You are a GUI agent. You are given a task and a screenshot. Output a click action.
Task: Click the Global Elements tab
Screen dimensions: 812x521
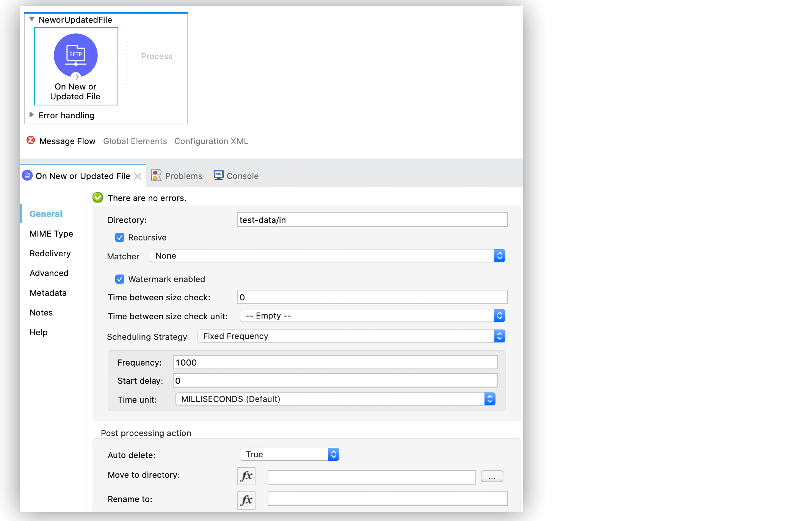click(x=134, y=141)
